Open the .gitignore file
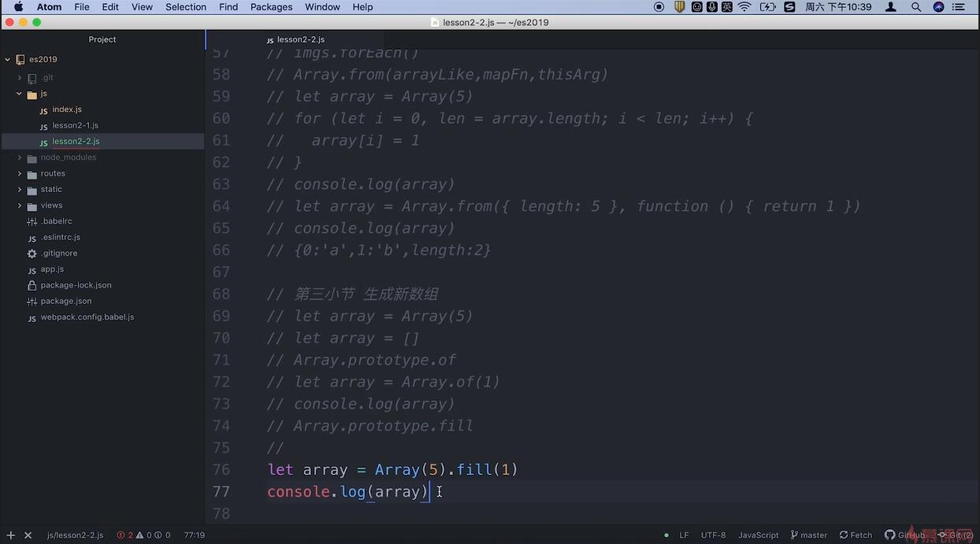The width and height of the screenshot is (980, 544). point(59,253)
